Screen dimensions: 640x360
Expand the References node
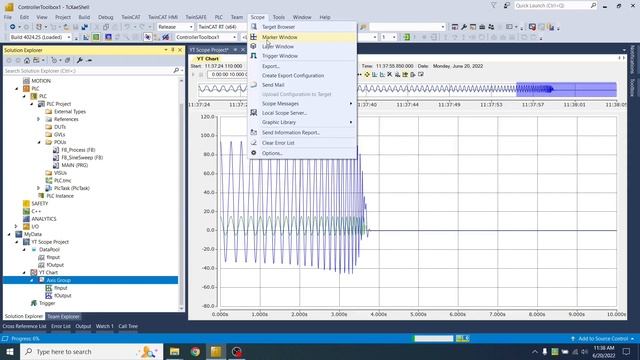39,119
